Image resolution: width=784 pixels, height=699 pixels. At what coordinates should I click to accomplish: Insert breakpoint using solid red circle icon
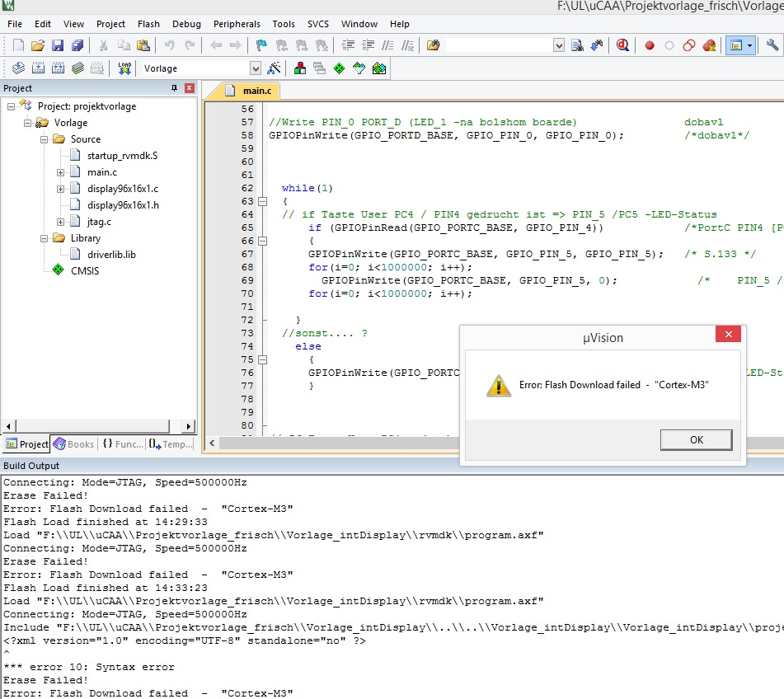(x=650, y=45)
